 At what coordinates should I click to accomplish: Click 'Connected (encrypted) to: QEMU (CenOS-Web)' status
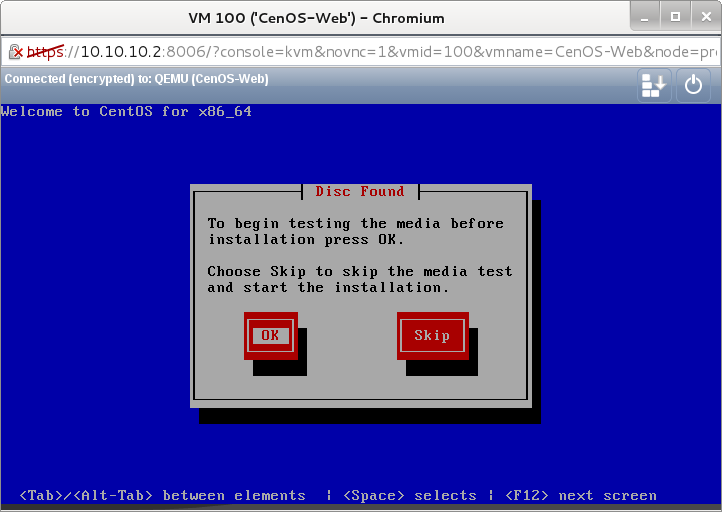pyautogui.click(x=137, y=79)
